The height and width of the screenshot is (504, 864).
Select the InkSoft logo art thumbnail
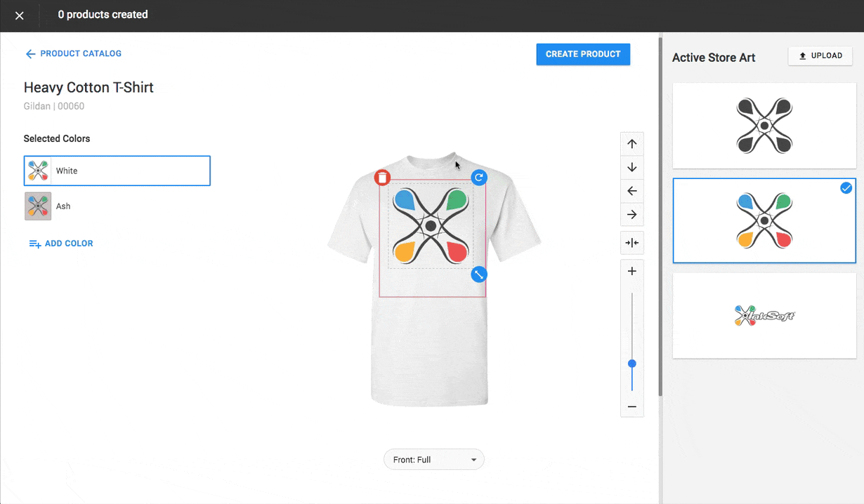(764, 315)
